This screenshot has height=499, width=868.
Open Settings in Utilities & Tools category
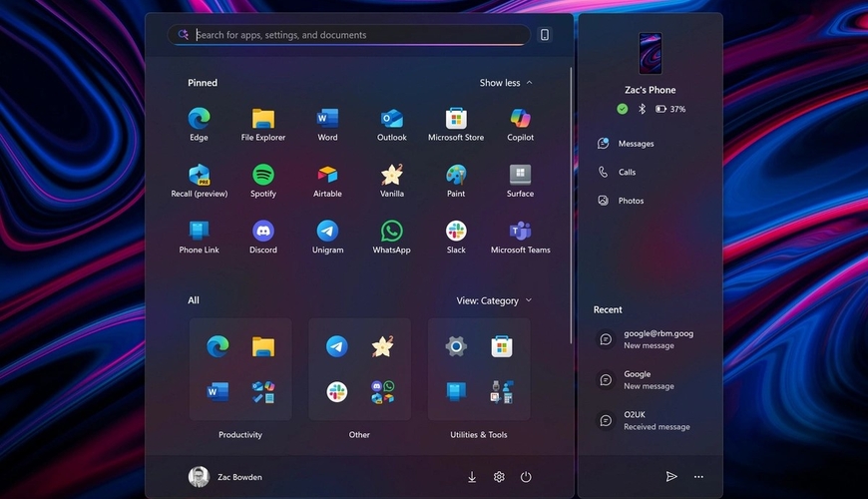point(456,346)
